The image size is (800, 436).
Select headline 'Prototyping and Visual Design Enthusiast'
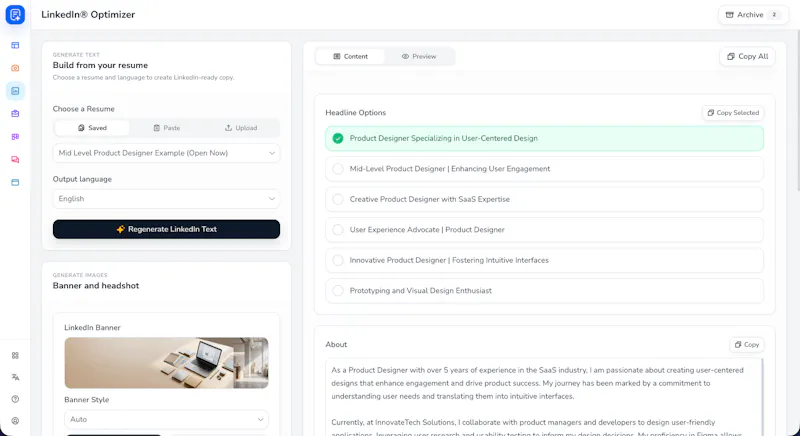click(x=544, y=291)
